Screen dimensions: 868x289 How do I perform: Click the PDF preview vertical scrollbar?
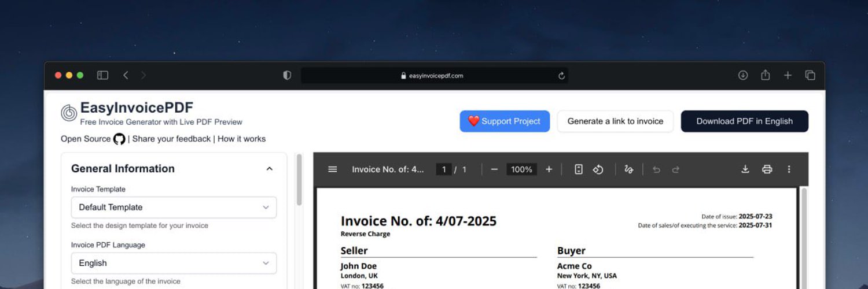point(804,238)
